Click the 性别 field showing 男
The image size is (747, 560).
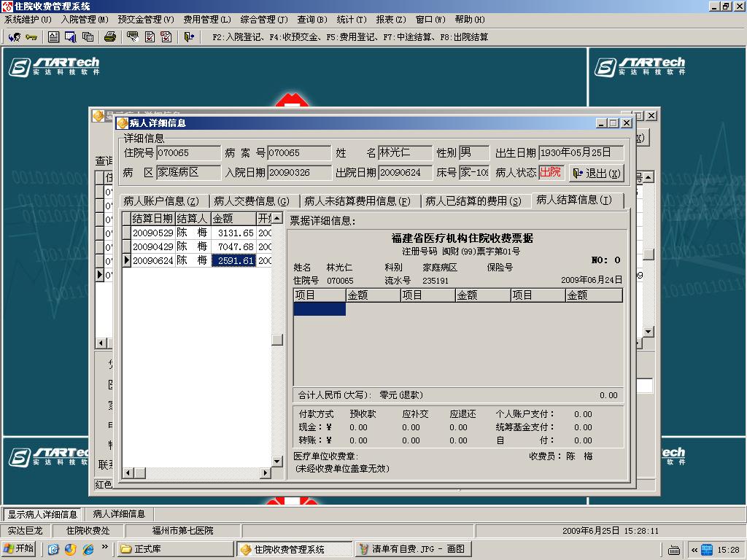click(474, 153)
